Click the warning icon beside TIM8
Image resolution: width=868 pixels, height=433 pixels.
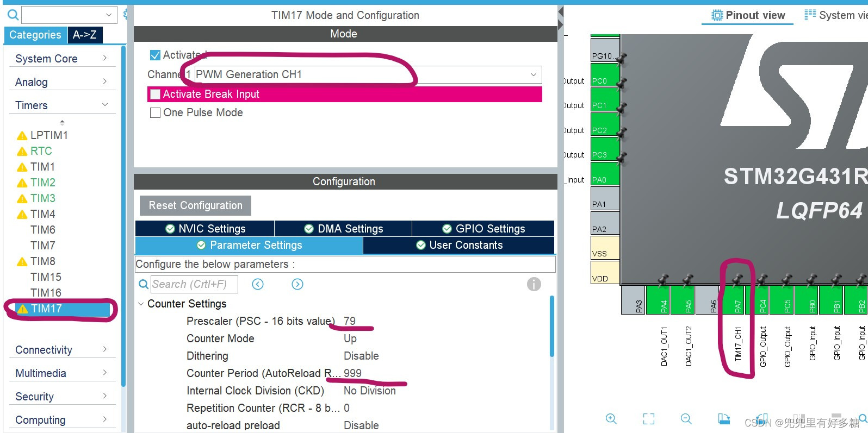[x=22, y=262]
